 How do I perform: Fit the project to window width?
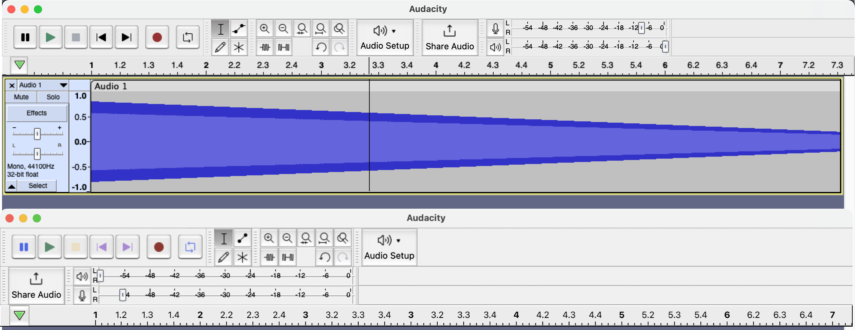coord(321,29)
